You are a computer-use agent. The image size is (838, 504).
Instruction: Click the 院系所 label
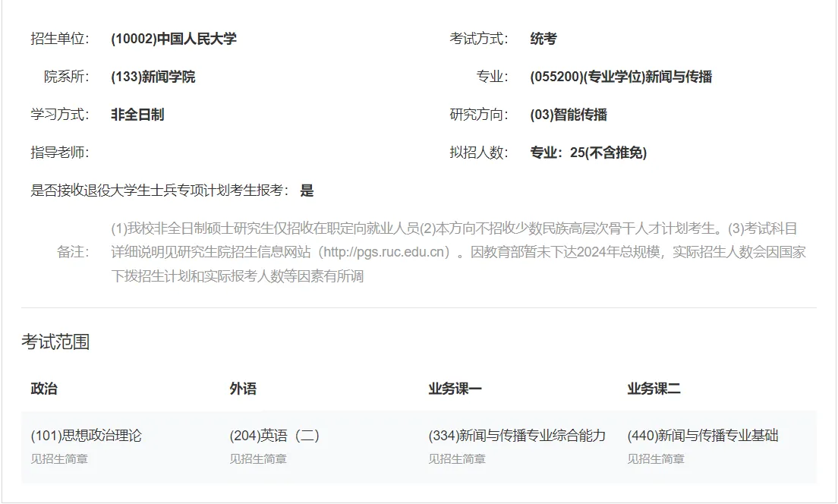66,77
